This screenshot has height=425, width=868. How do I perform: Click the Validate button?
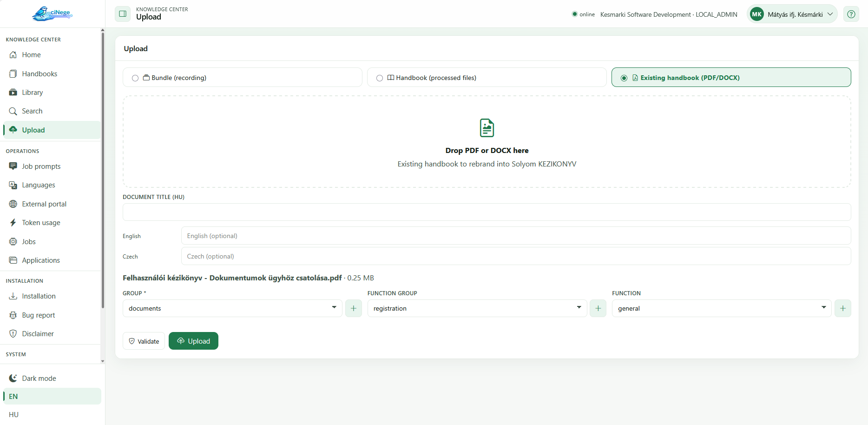(144, 341)
